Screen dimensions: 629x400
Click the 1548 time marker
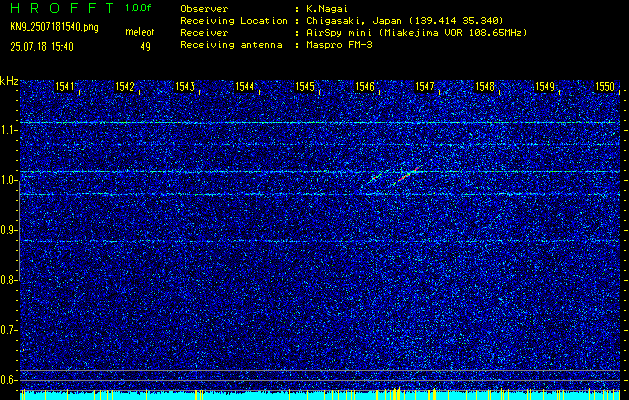(x=485, y=86)
